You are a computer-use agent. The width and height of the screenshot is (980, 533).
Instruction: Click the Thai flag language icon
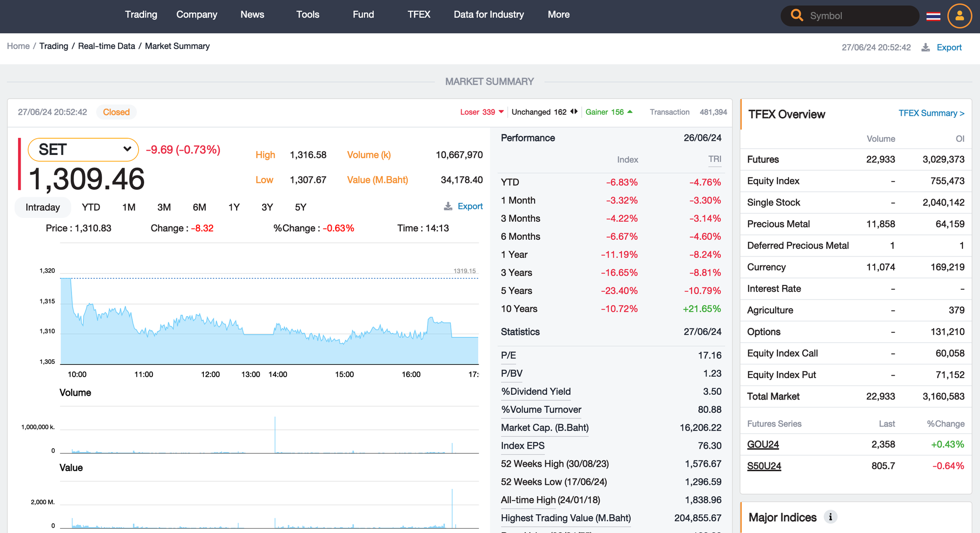point(933,16)
